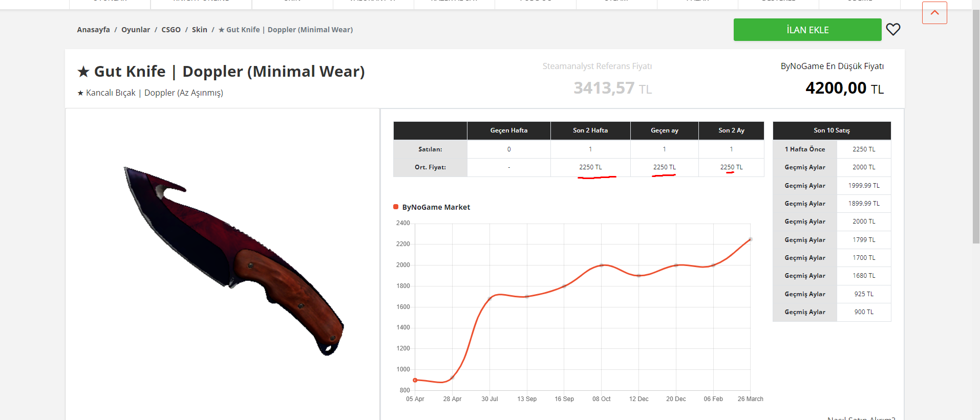The width and height of the screenshot is (980, 420).
Task: Click the ByNoGame Market legend label
Action: [x=436, y=207]
